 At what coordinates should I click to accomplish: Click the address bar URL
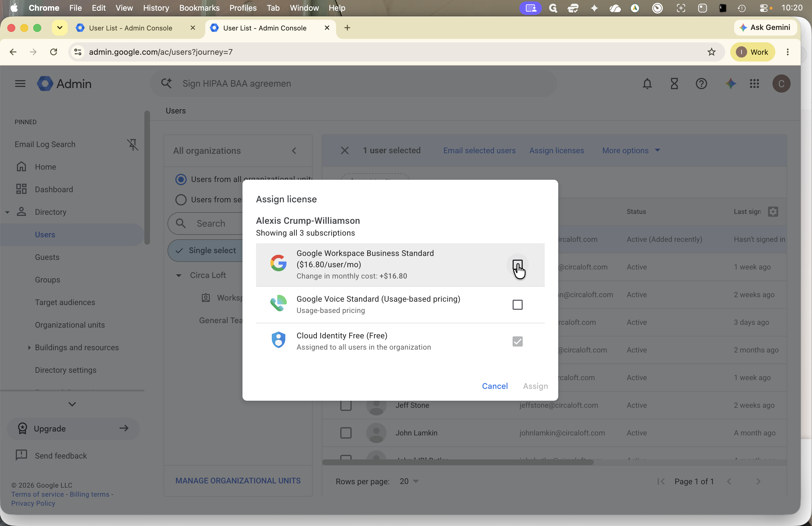pos(161,52)
